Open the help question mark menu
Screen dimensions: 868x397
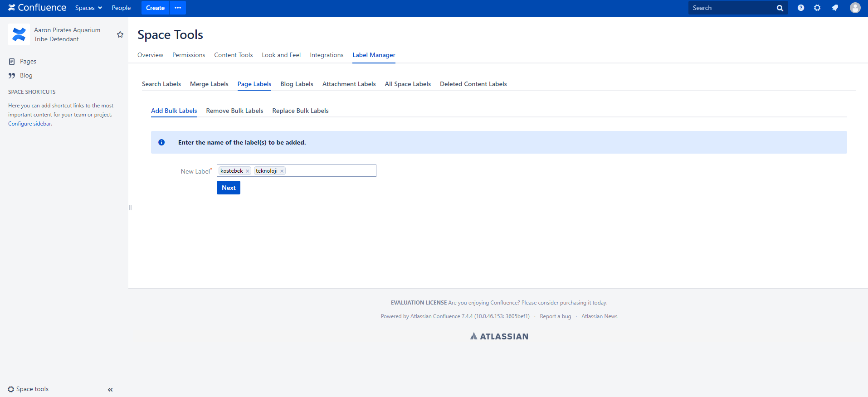[x=801, y=8]
